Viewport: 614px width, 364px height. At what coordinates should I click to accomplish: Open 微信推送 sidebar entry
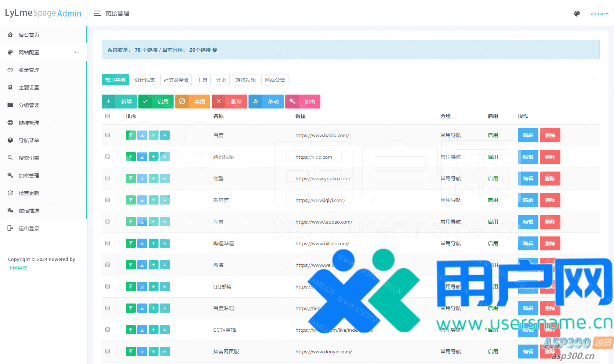click(x=43, y=211)
